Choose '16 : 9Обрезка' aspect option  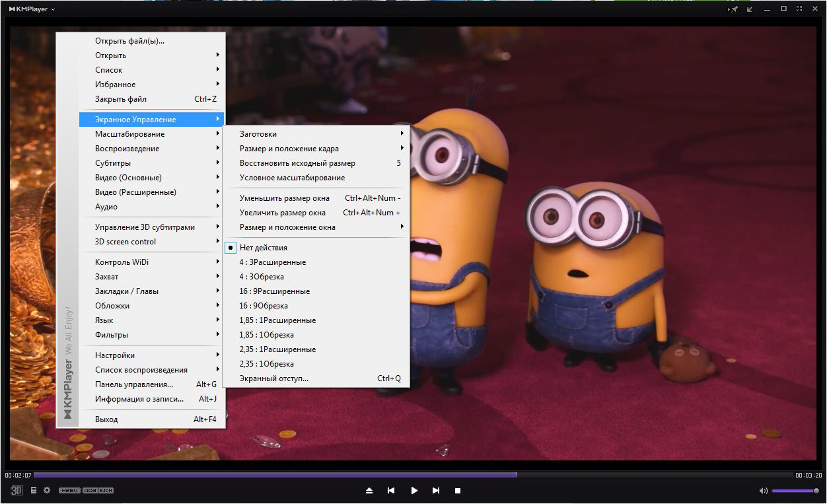[316, 306]
